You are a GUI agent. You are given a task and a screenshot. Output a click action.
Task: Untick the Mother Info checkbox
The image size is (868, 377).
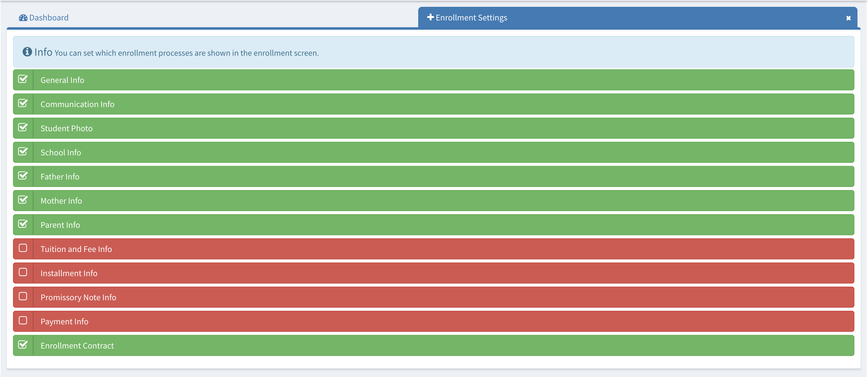[x=23, y=200]
